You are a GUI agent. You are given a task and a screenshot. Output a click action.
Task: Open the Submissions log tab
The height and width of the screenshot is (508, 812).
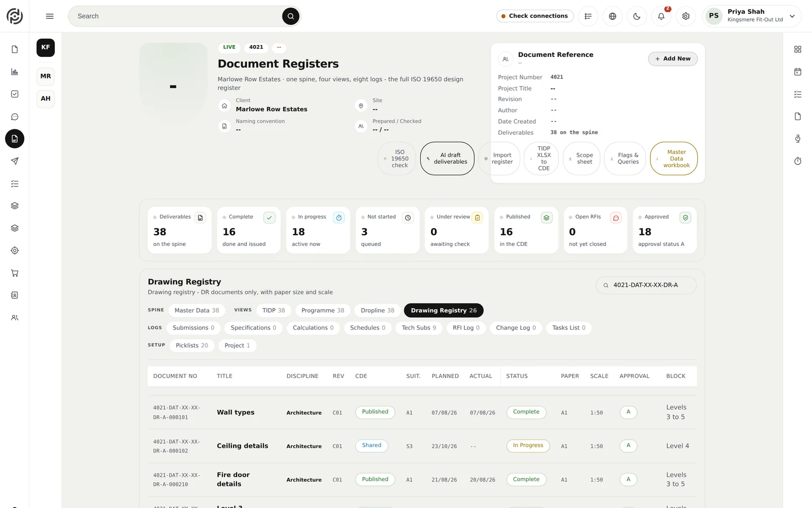coord(193,328)
